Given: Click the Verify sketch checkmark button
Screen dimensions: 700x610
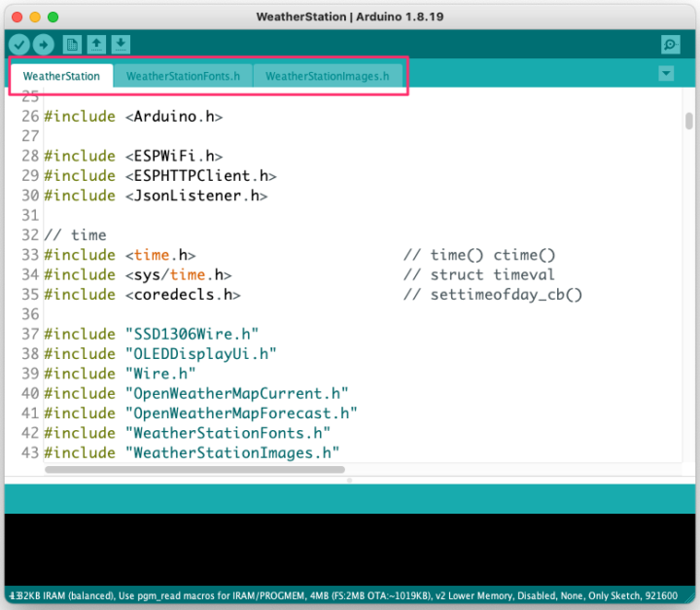Looking at the screenshot, I should 19,45.
